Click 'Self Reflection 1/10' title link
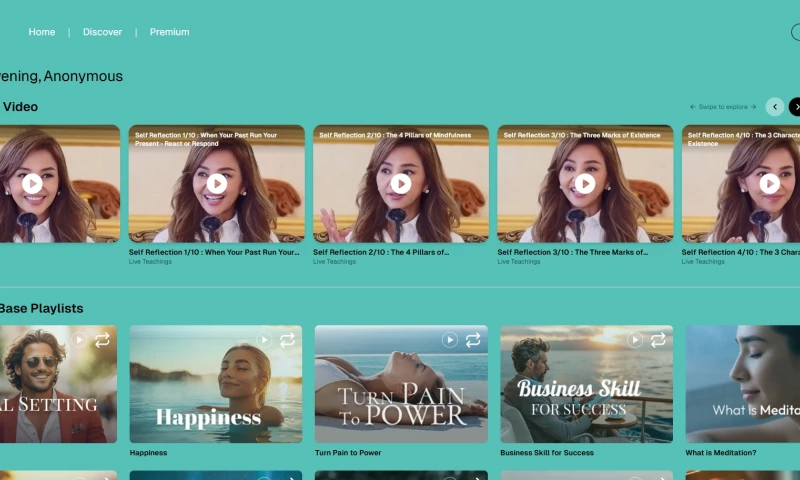 click(x=214, y=252)
